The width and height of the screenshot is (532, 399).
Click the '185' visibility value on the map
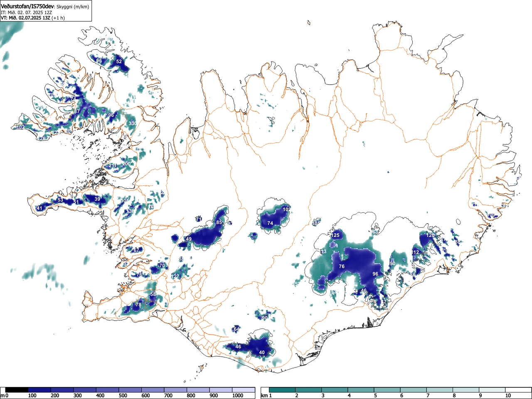pyautogui.click(x=316, y=223)
